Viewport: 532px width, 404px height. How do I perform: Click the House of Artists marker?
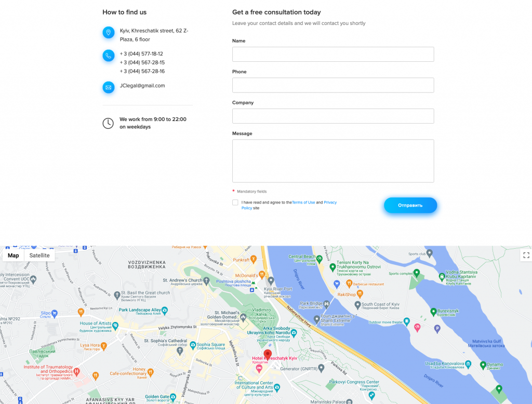115,326
